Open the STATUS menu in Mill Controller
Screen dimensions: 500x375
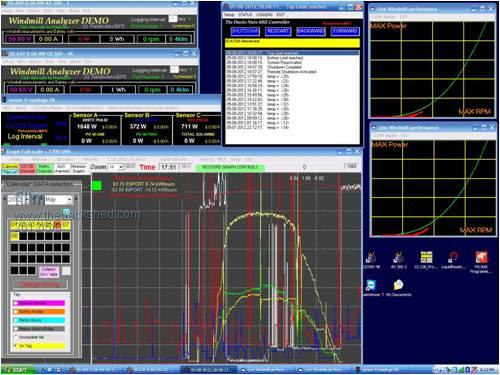click(x=245, y=15)
